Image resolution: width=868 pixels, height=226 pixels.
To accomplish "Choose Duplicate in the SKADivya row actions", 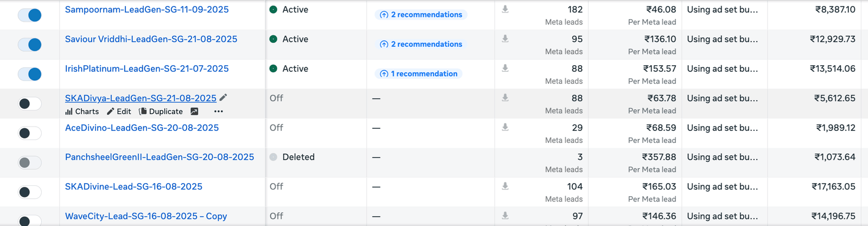I will point(161,111).
